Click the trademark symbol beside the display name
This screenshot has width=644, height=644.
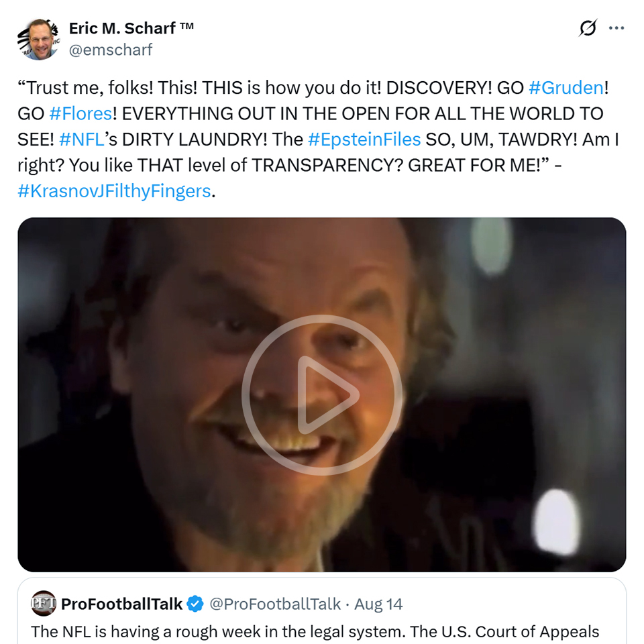click(186, 28)
